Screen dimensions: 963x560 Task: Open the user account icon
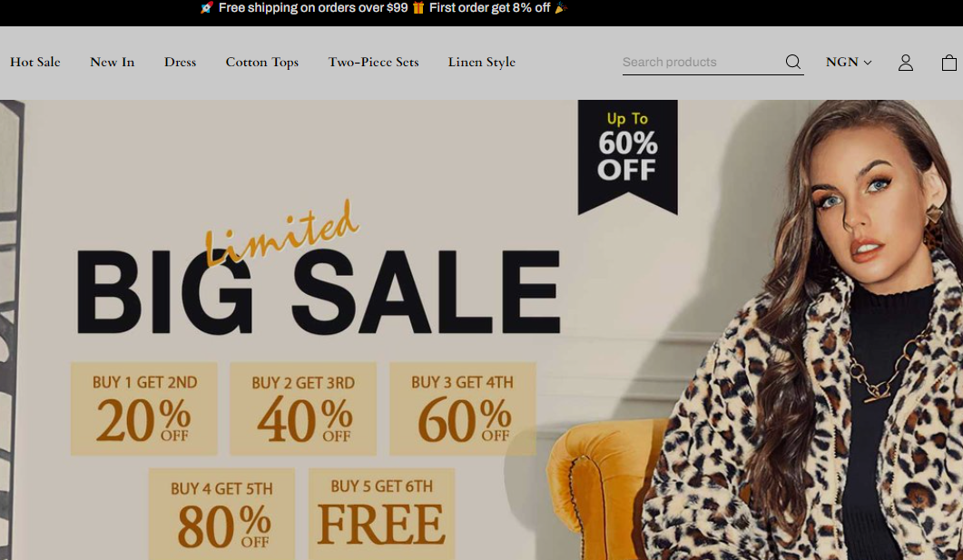905,63
